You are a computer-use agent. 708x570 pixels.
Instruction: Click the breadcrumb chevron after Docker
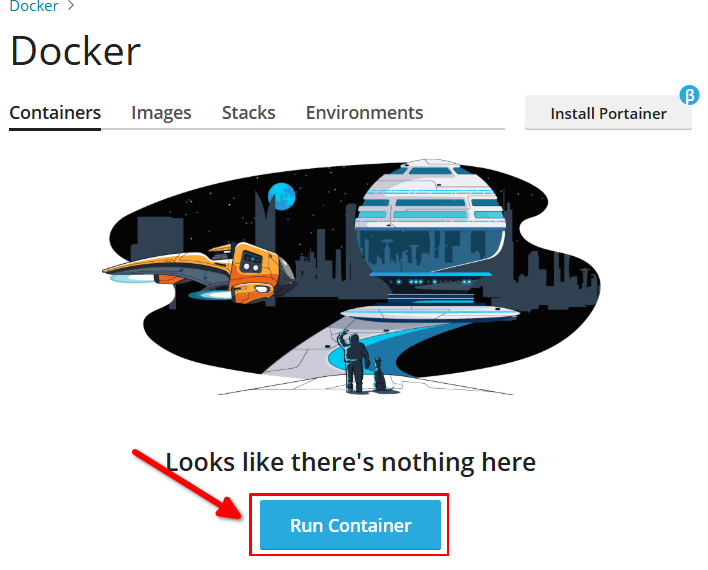pyautogui.click(x=71, y=6)
